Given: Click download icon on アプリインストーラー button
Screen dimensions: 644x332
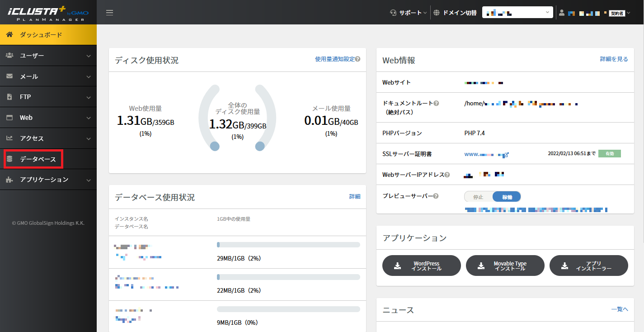Looking at the screenshot, I should click(564, 266).
